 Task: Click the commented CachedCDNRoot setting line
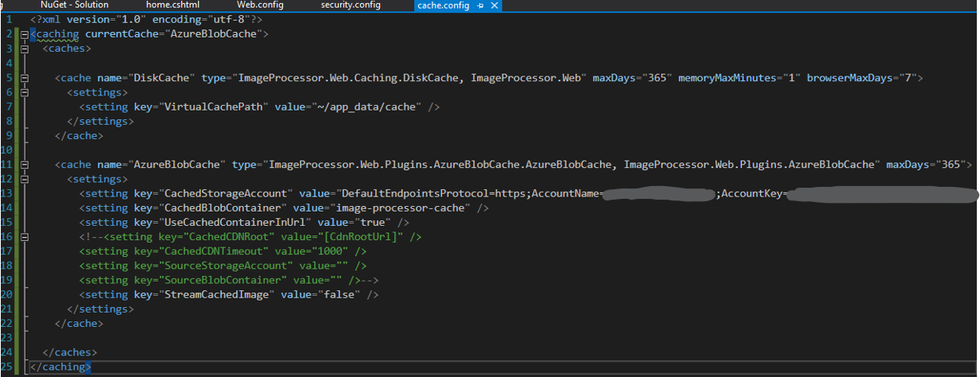[x=250, y=237]
